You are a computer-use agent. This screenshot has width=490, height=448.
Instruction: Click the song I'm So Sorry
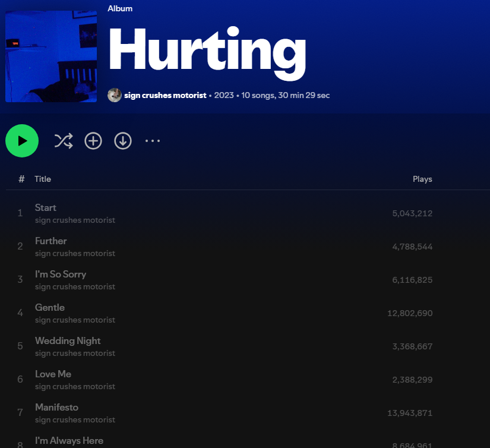click(61, 274)
